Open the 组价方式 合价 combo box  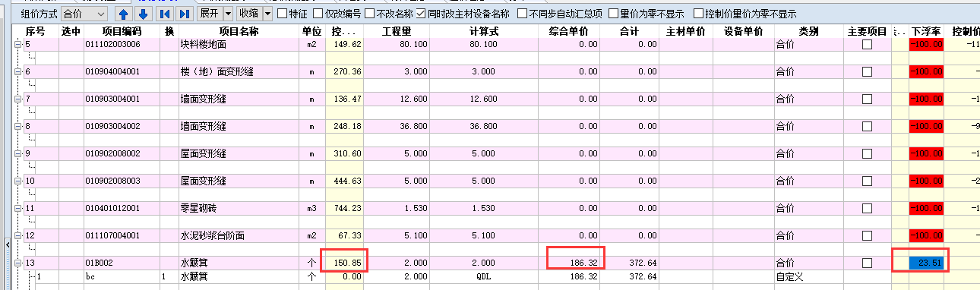click(x=84, y=14)
